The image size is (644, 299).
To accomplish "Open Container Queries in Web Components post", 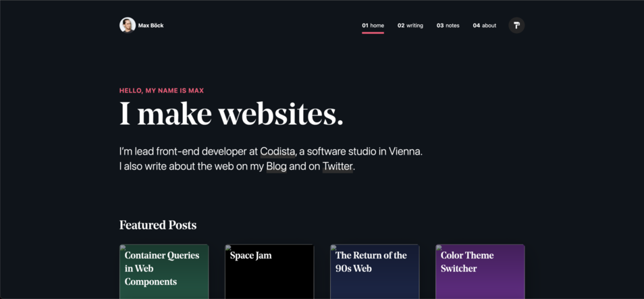I will click(164, 271).
